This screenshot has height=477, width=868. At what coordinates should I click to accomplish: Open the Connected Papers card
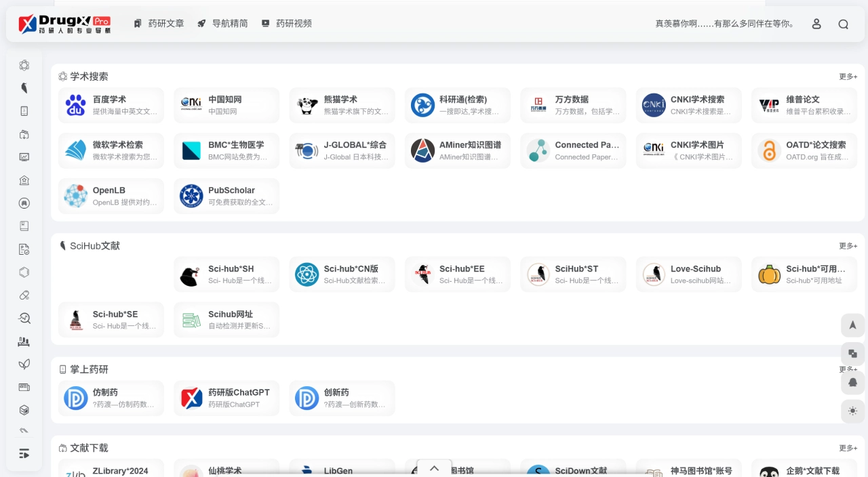(x=573, y=150)
